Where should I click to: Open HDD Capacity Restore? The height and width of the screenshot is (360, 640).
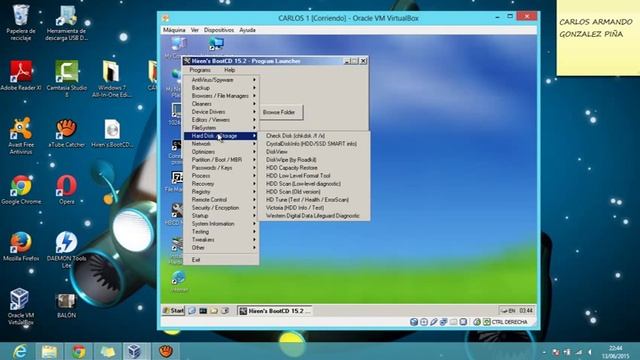pos(313,167)
